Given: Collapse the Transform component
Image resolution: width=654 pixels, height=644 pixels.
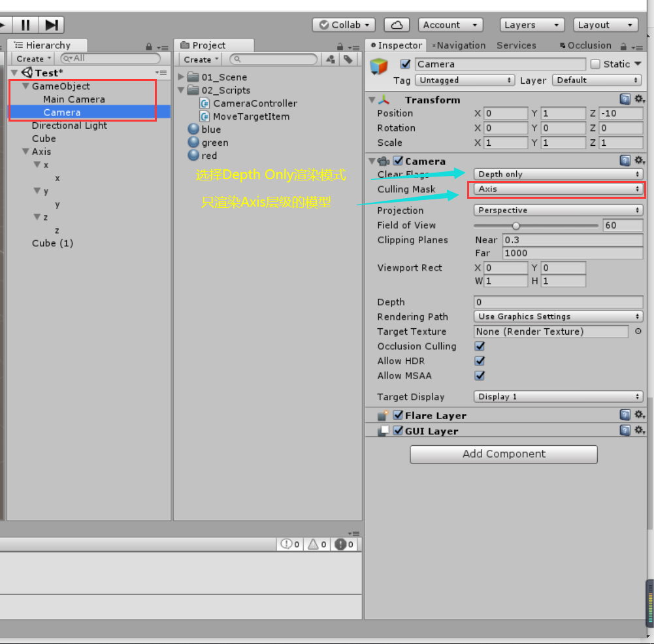Looking at the screenshot, I should (x=372, y=100).
